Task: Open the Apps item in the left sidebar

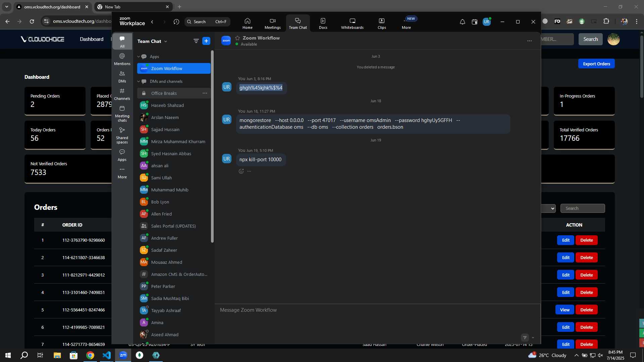Action: (122, 155)
